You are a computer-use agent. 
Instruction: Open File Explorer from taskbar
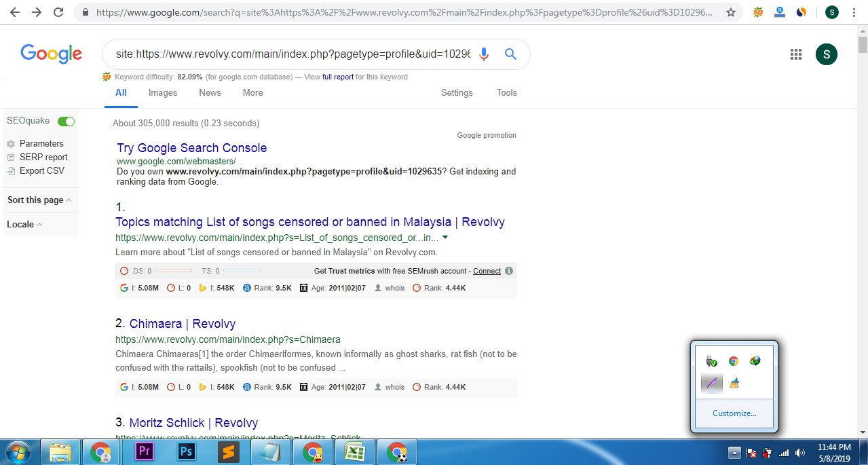point(60,452)
